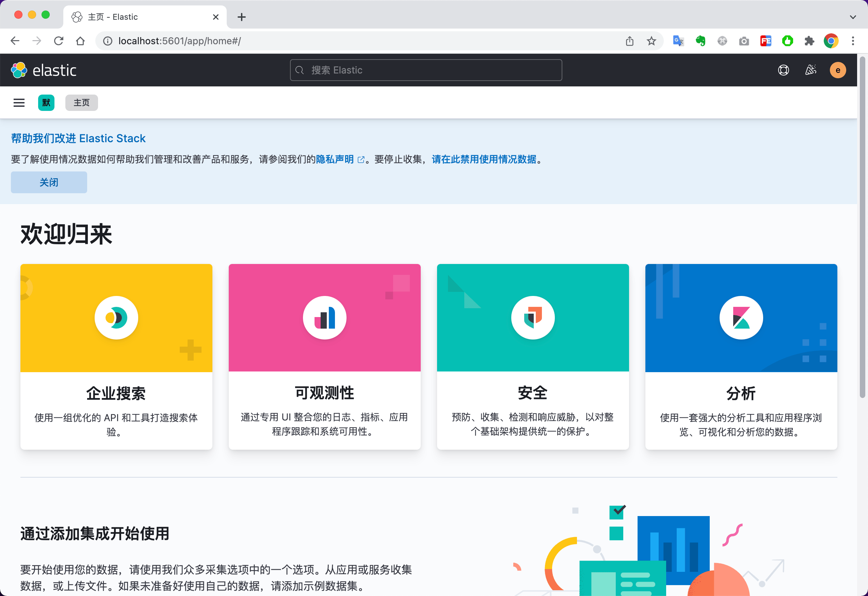Click the 帮助我们改进 Elastic Stack heading
868x596 pixels.
[78, 138]
